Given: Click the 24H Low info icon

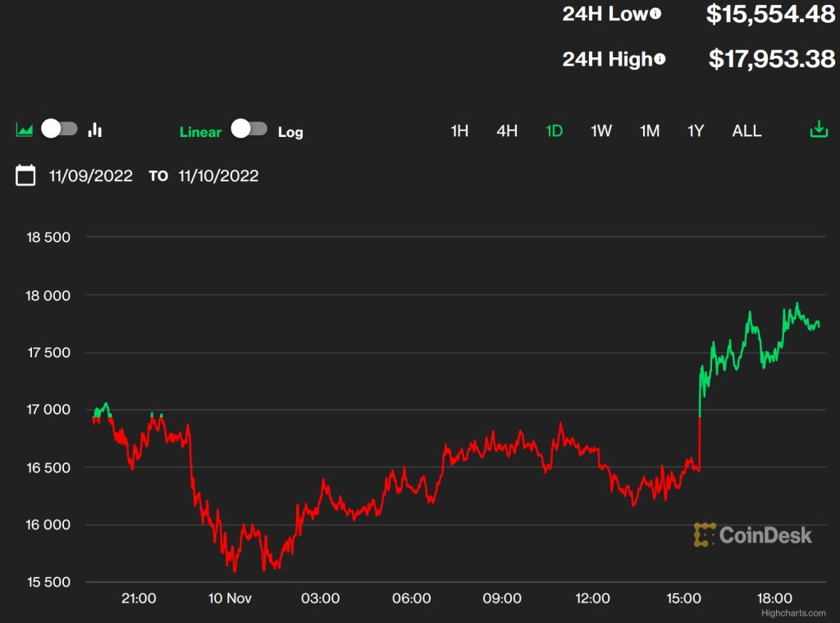Looking at the screenshot, I should pos(655,14).
